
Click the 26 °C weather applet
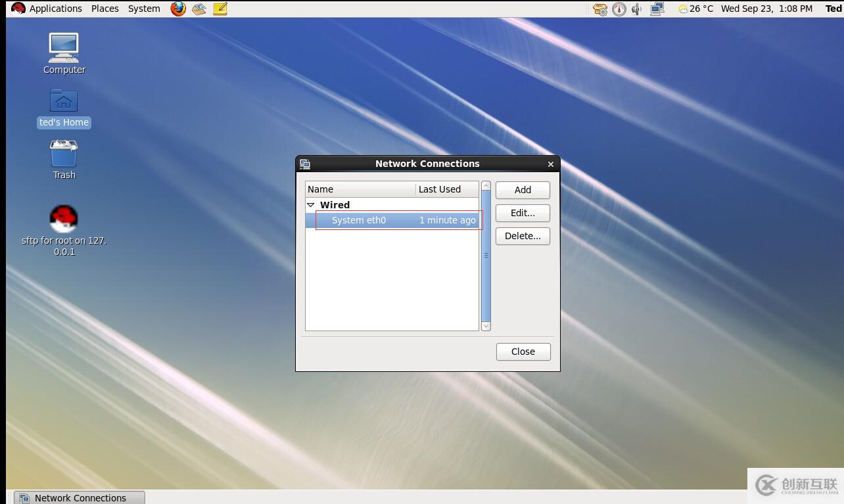pyautogui.click(x=695, y=9)
